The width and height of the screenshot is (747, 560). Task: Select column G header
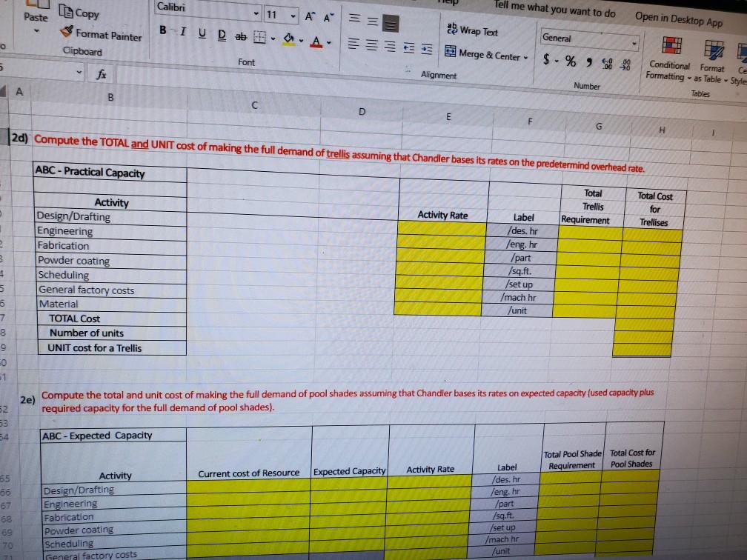coord(599,126)
